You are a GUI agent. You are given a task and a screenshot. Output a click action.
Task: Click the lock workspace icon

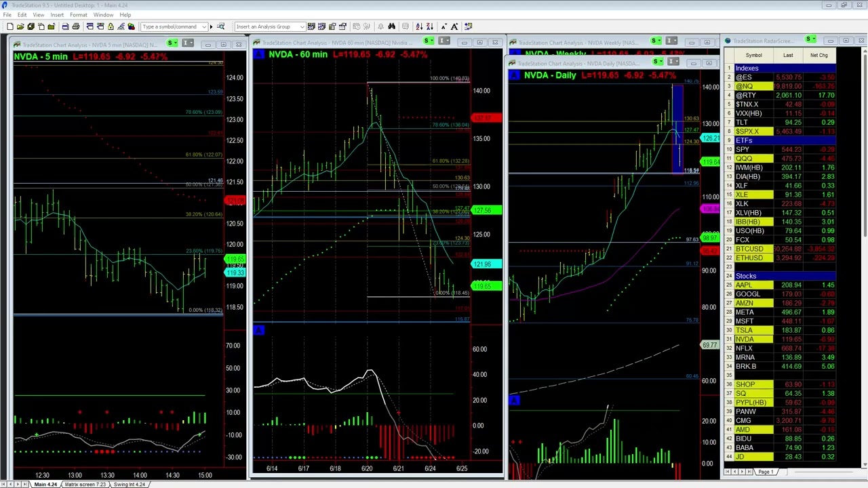tap(111, 26)
